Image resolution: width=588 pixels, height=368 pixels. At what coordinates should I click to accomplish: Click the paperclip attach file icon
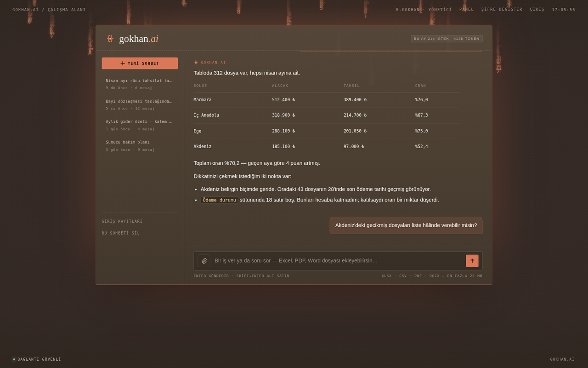tap(204, 261)
